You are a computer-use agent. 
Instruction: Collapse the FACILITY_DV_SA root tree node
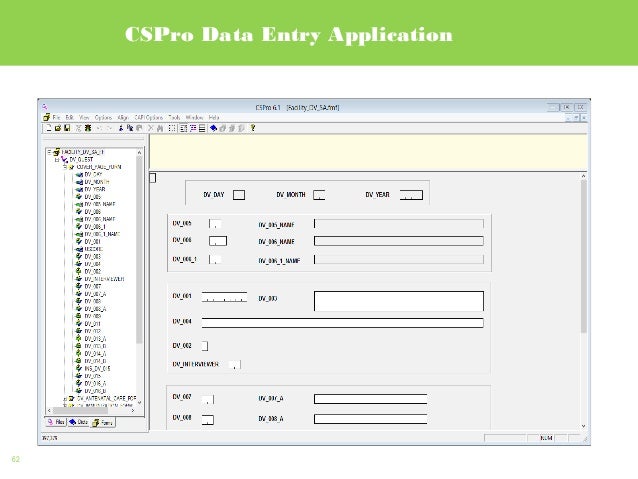[50, 152]
